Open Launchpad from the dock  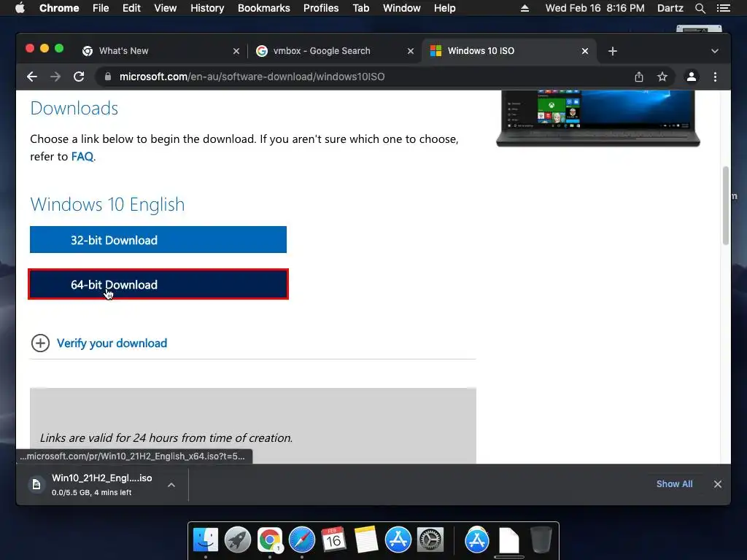point(238,540)
